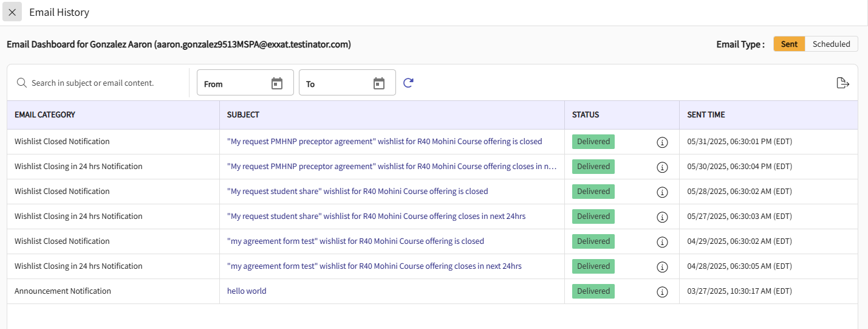
Task: Click Delivered status badge for 05/30/2025 email
Action: pyautogui.click(x=593, y=167)
